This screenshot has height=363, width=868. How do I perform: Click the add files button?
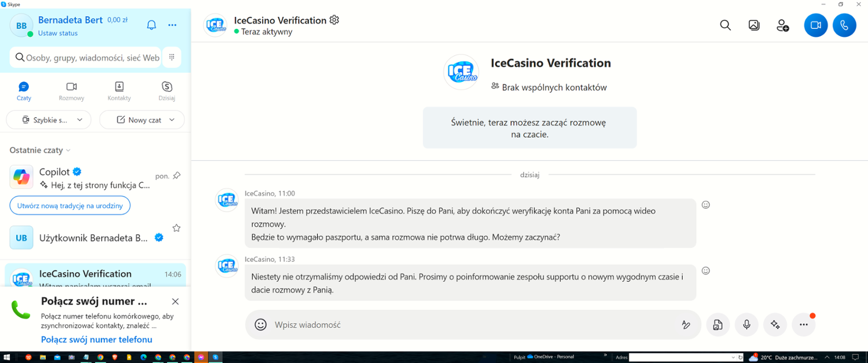(718, 325)
